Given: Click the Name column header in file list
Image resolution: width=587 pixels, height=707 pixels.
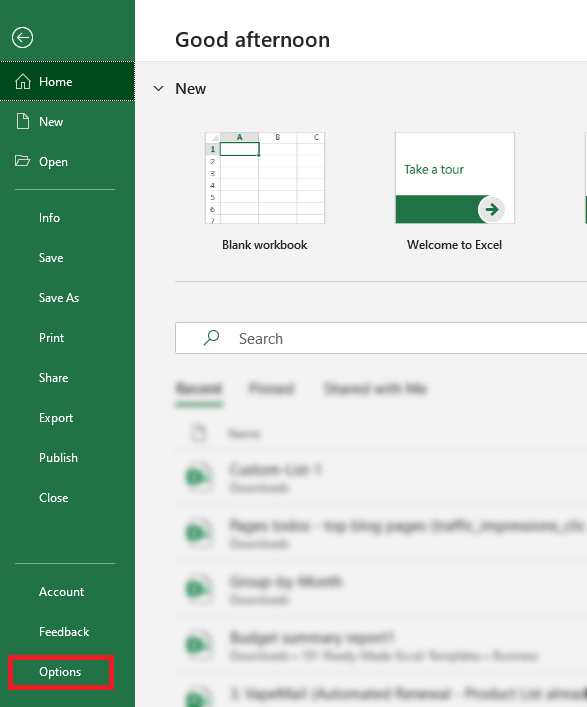Looking at the screenshot, I should pos(244,434).
